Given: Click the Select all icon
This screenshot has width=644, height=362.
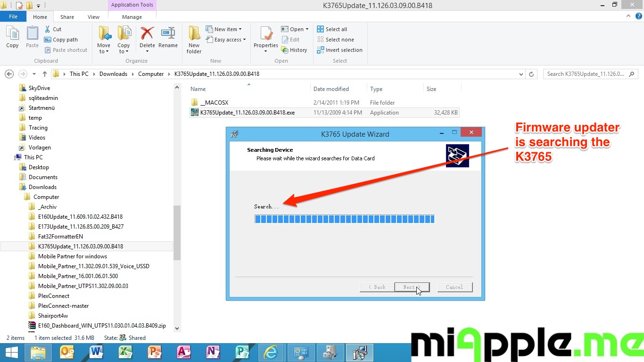Looking at the screenshot, I should click(321, 29).
